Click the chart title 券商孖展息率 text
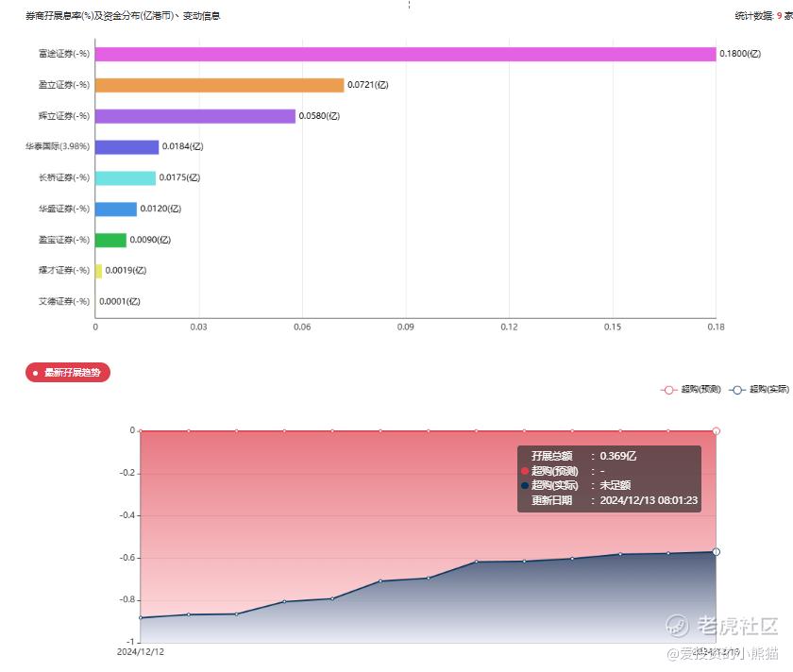The width and height of the screenshot is (793, 672). 124,16
